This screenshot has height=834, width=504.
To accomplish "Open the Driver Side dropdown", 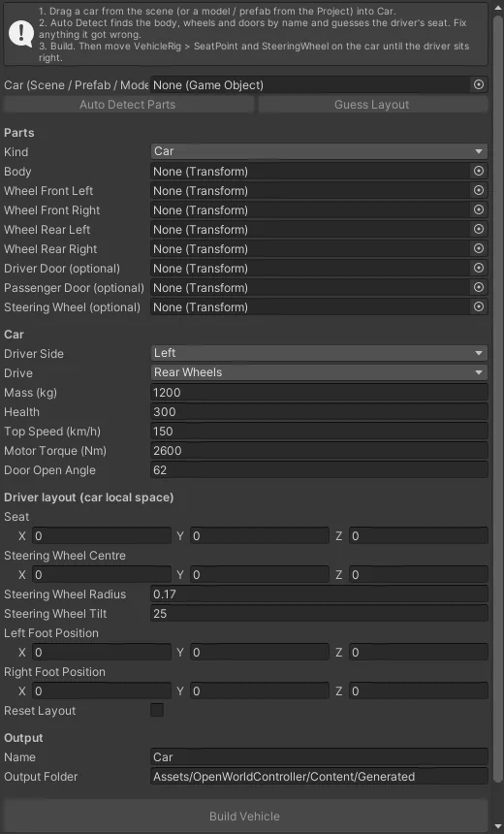I will click(319, 353).
